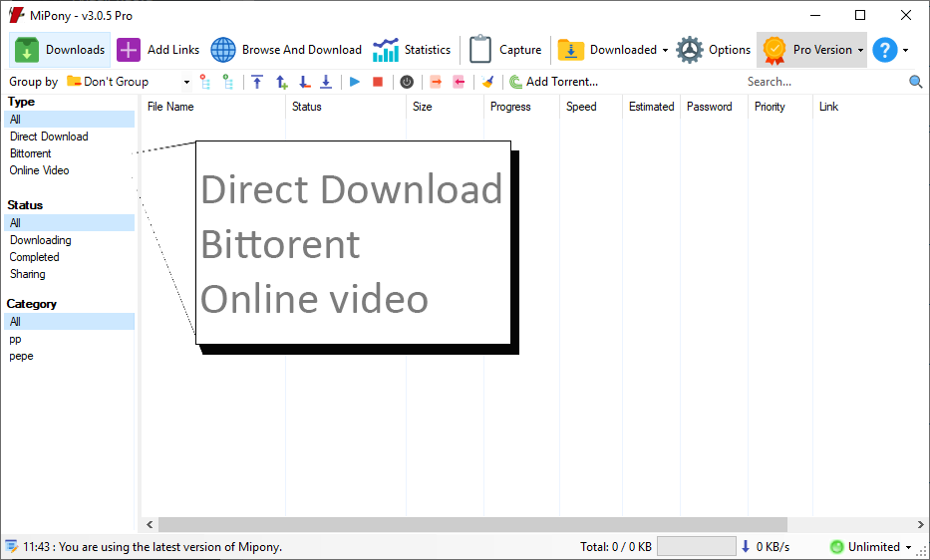
Task: Stop downloads with red square button
Action: [377, 82]
